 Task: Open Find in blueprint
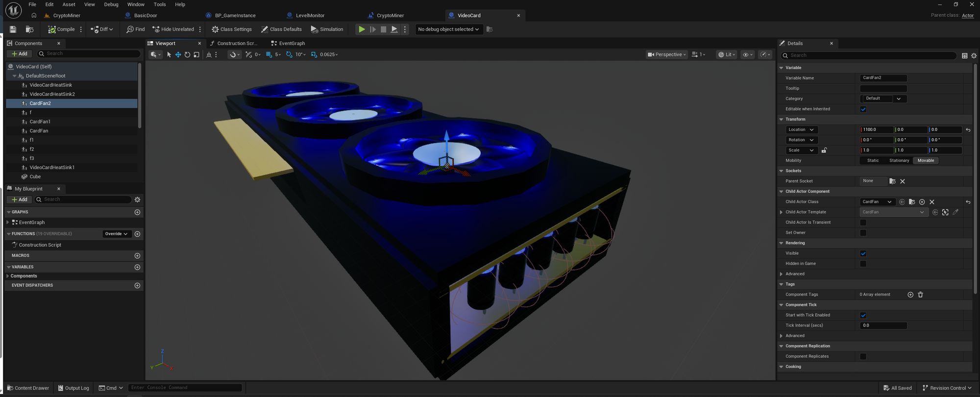pos(136,29)
